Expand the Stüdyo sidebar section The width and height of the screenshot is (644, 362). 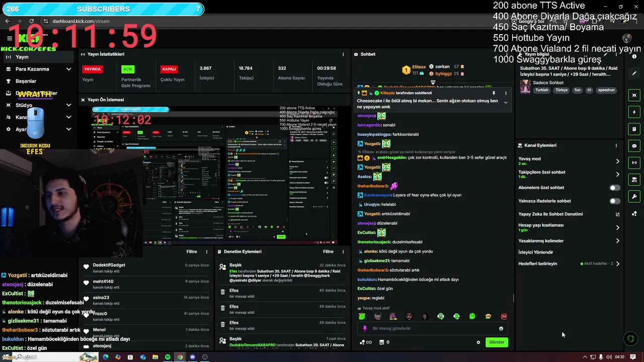pyautogui.click(x=69, y=105)
